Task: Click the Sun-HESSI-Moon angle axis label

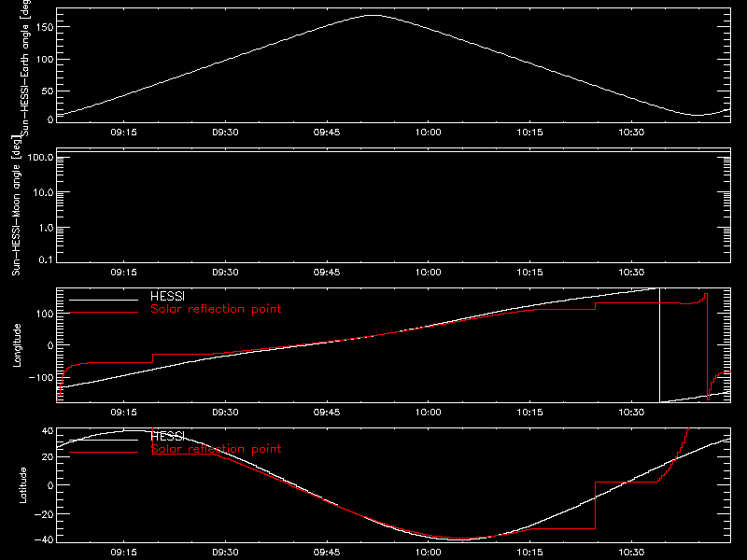Action: (16, 205)
